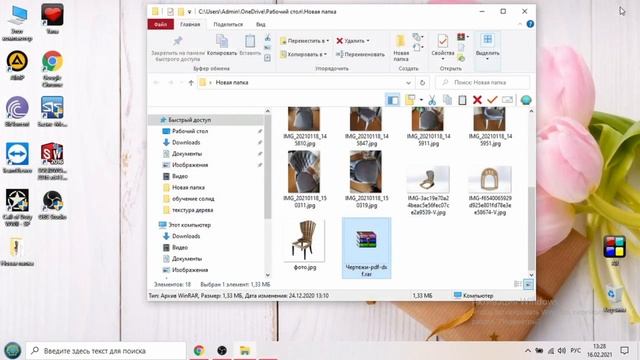Click the red X delete icon in the lower toolbar
The height and width of the screenshot is (360, 640).
477,100
